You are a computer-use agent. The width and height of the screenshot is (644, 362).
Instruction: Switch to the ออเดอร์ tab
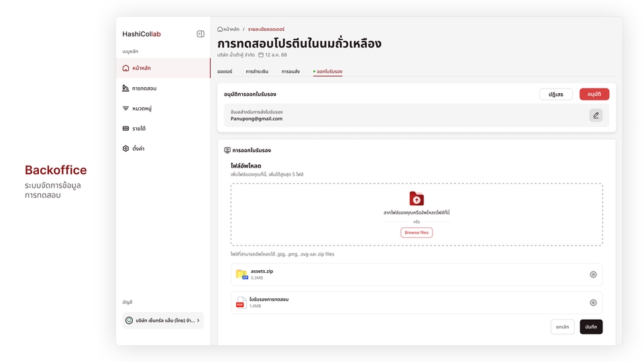tap(225, 71)
